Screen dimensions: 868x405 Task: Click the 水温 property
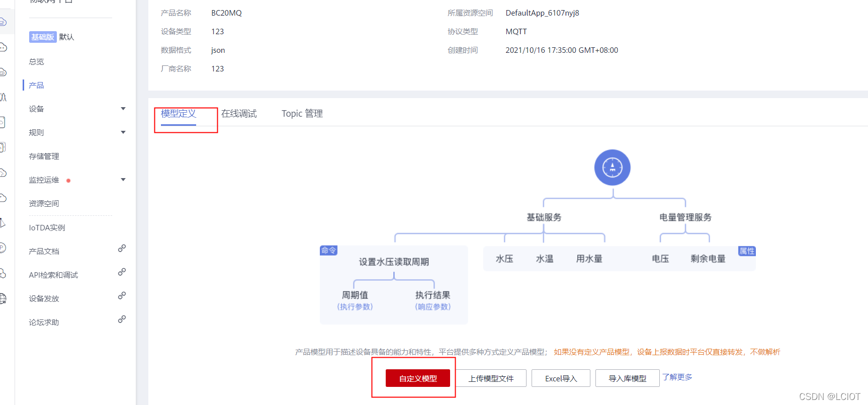[545, 259]
